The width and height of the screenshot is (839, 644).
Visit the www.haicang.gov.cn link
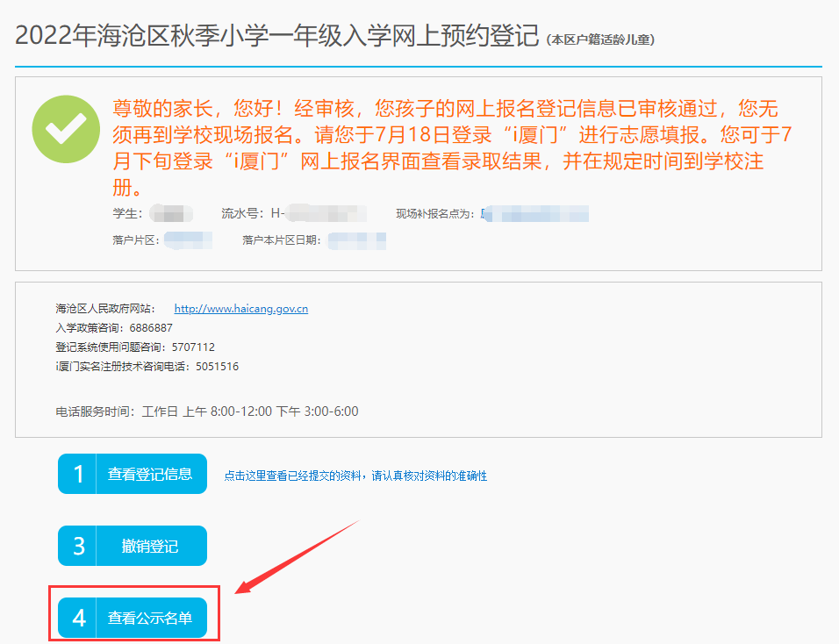coord(240,309)
